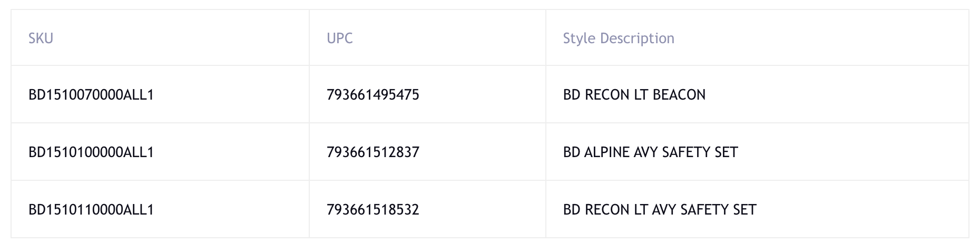Select SKU cell BD1510100000ALL1
Viewport: 980px width, 252px height.
(x=91, y=152)
